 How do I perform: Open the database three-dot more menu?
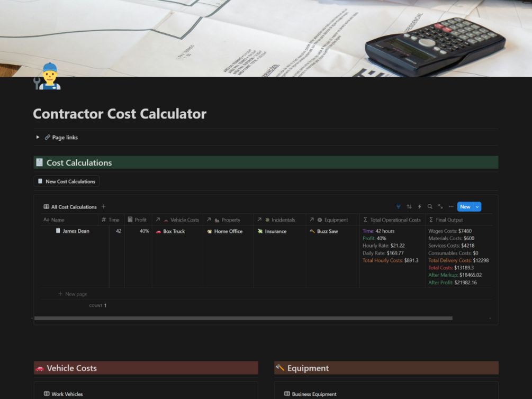click(451, 206)
